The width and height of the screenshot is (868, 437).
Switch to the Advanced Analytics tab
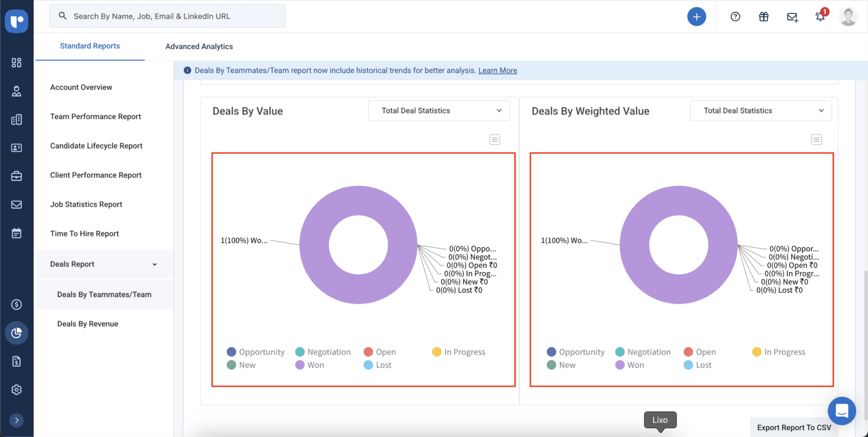click(199, 46)
